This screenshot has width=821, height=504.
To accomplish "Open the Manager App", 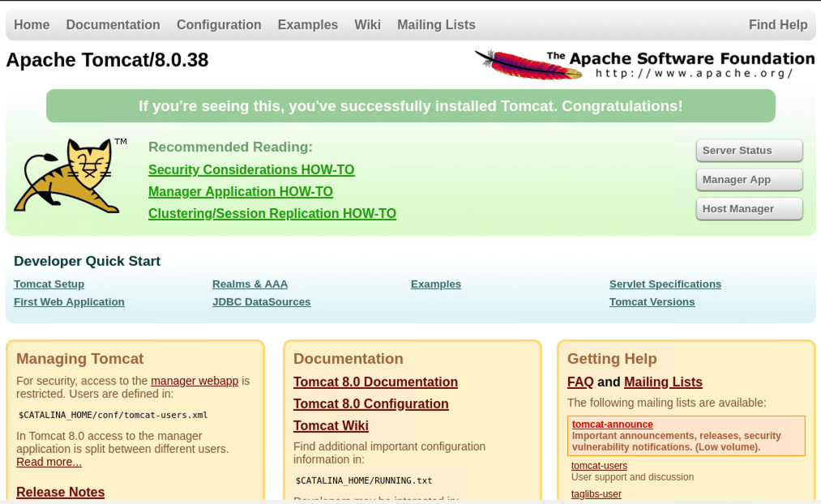I will pyautogui.click(x=748, y=179).
